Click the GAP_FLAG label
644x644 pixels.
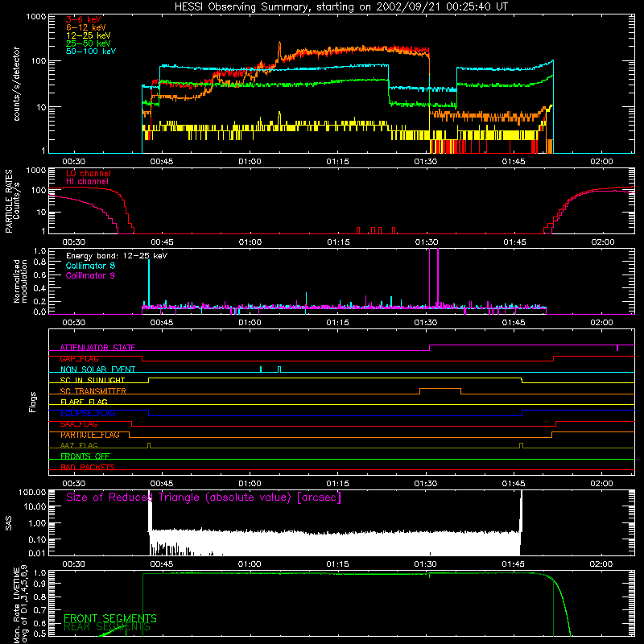pos(79,359)
